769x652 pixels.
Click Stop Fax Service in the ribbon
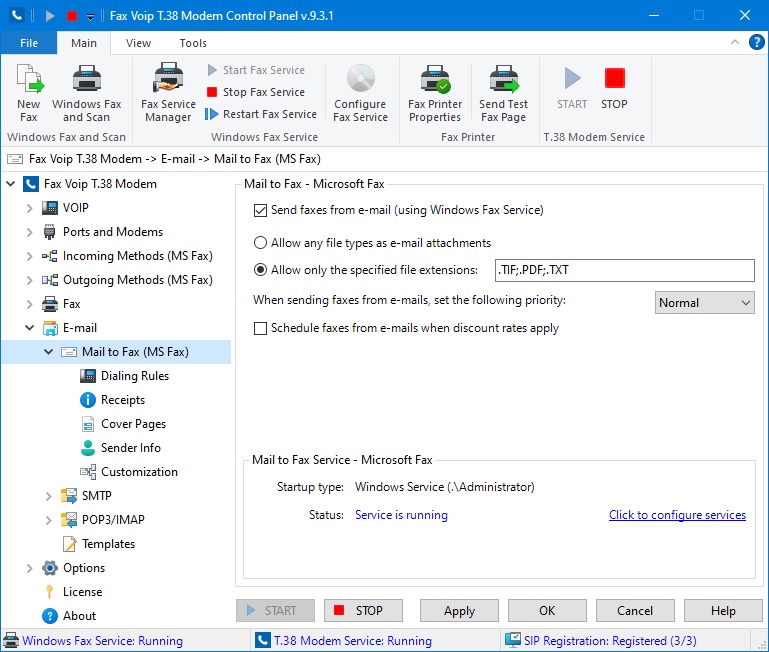click(x=256, y=92)
